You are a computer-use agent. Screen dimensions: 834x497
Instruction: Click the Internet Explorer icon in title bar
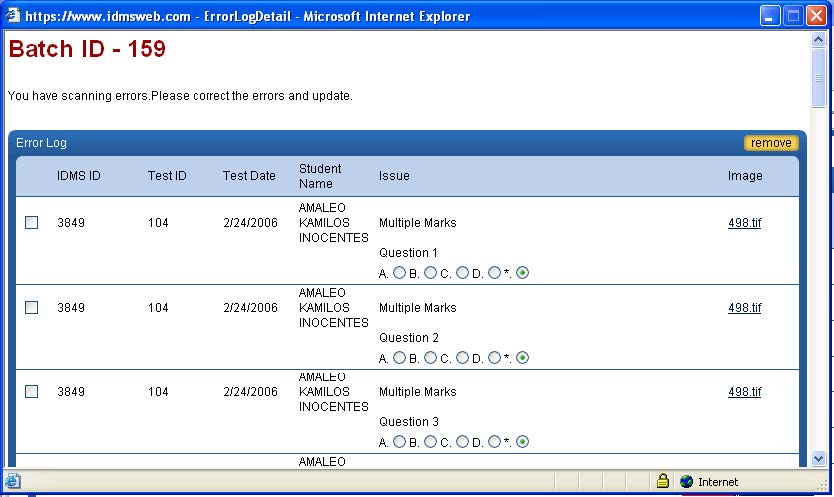tap(14, 16)
